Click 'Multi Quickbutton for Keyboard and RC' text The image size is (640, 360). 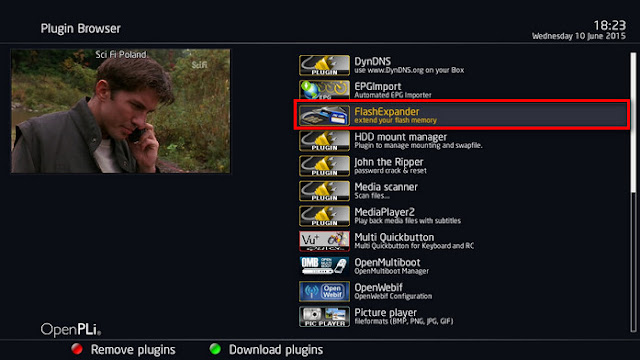414,246
